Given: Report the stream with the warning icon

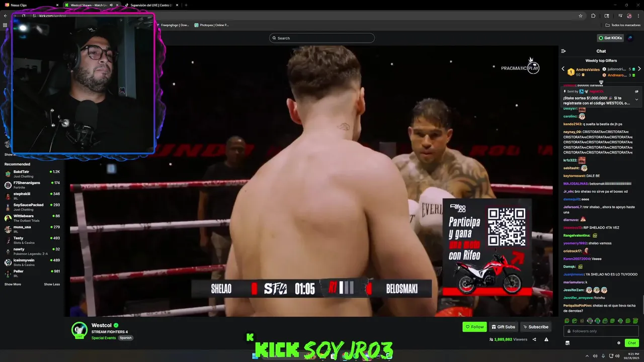Looking at the screenshot, I should coord(546,339).
